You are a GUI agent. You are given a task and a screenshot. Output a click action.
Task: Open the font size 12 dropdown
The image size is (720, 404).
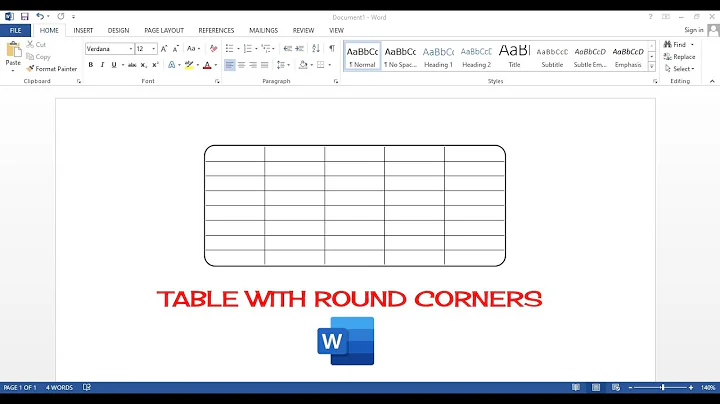[153, 49]
